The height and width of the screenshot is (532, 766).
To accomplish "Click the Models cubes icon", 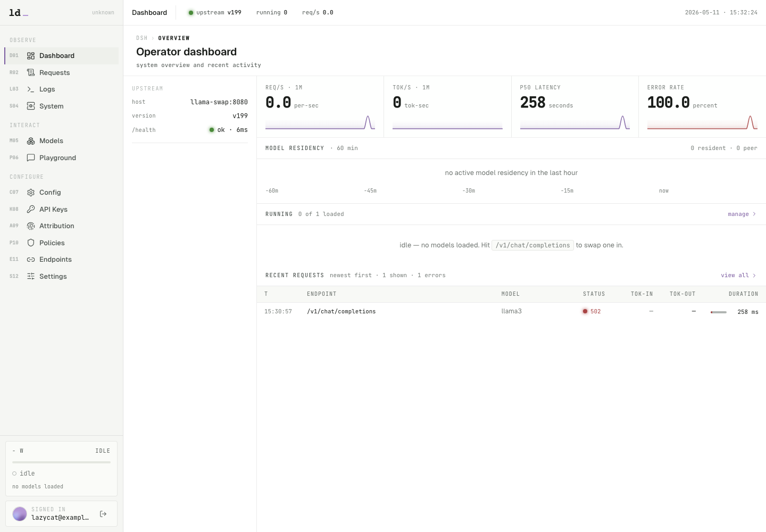I will 31,141.
